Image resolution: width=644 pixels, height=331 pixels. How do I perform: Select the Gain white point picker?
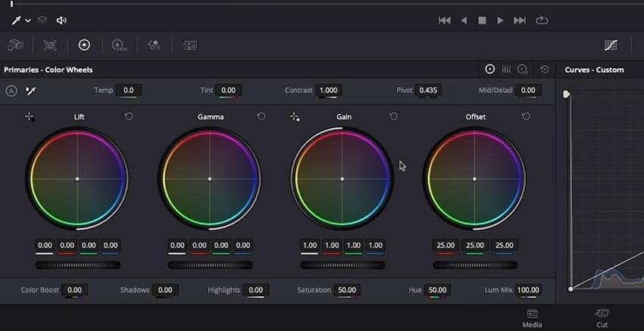295,117
